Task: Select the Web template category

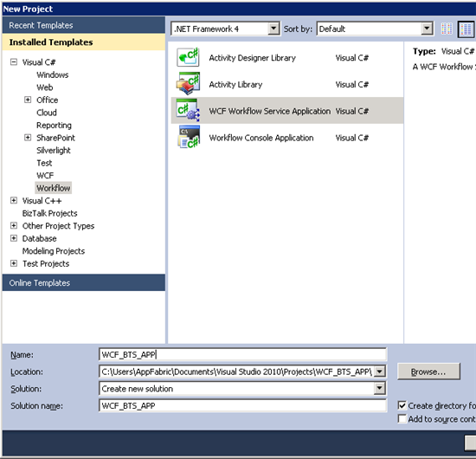Action: tap(45, 87)
